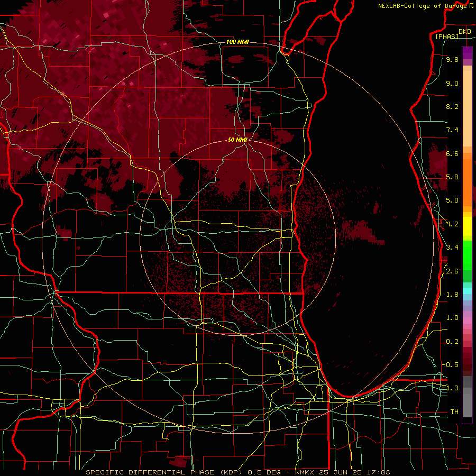Click the 9.0 scale value

452,83
